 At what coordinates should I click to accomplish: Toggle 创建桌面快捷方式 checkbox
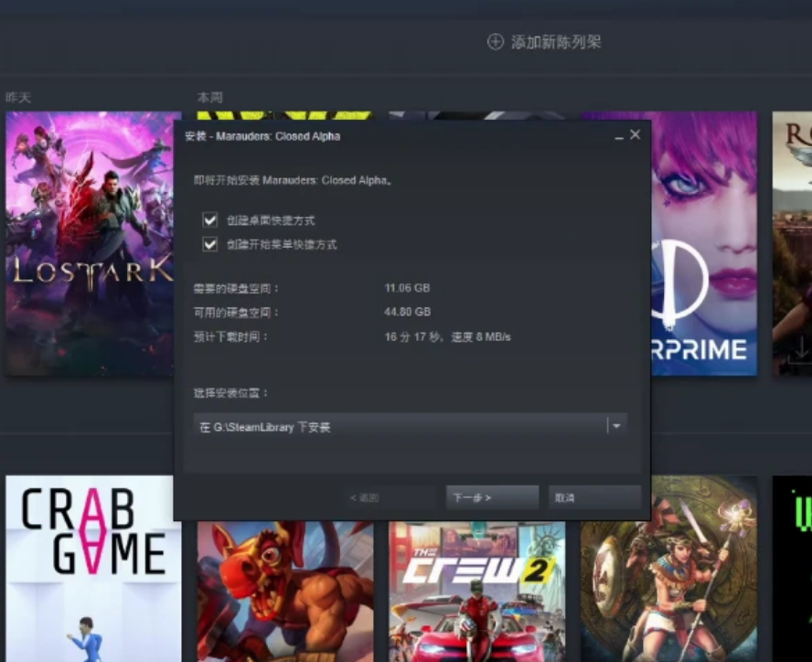[x=209, y=220]
